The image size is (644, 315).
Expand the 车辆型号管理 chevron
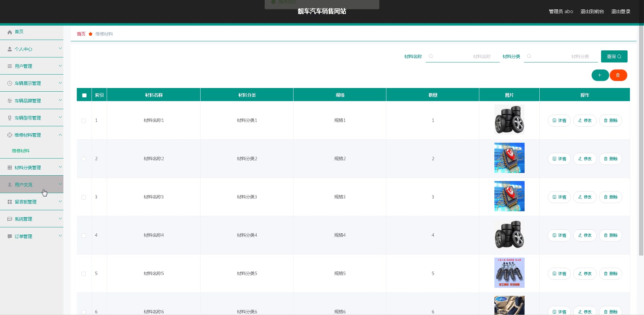click(60, 117)
